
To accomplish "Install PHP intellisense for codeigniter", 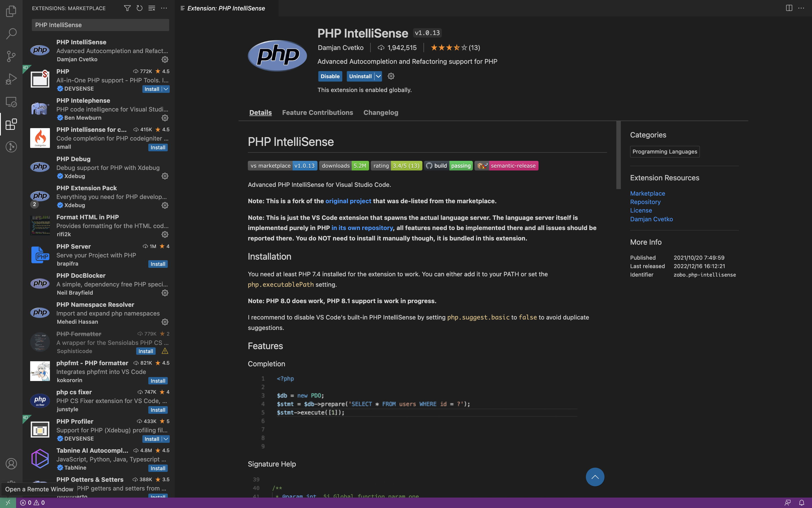I will (x=158, y=148).
